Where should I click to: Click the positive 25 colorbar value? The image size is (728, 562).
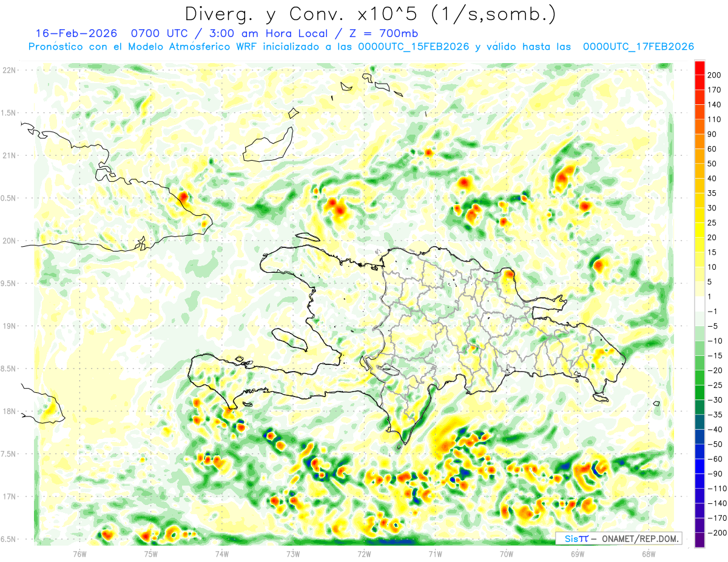(x=712, y=222)
